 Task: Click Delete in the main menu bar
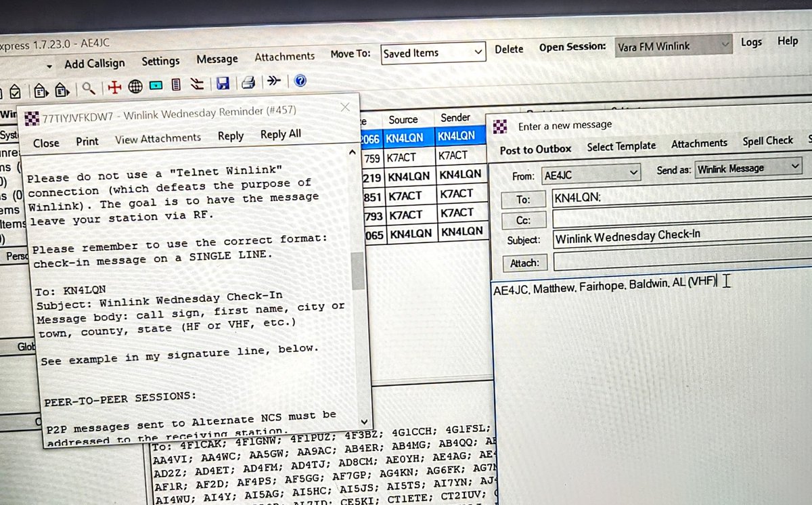(509, 49)
